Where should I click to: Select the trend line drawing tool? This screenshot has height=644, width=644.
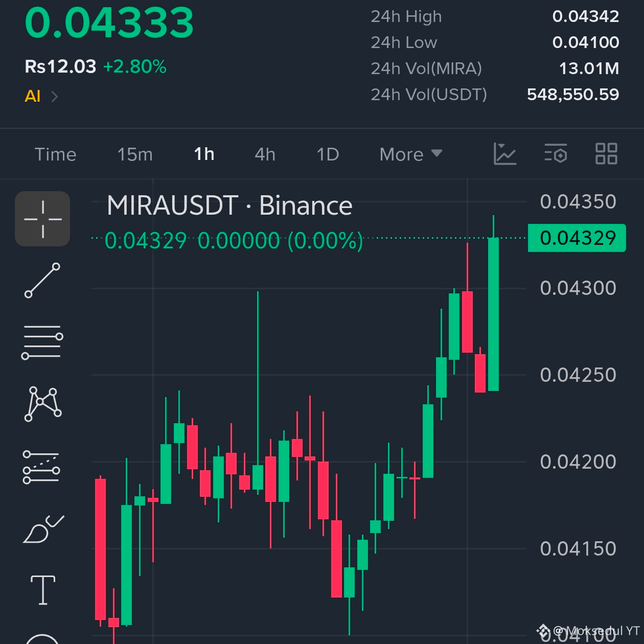pos(42,280)
